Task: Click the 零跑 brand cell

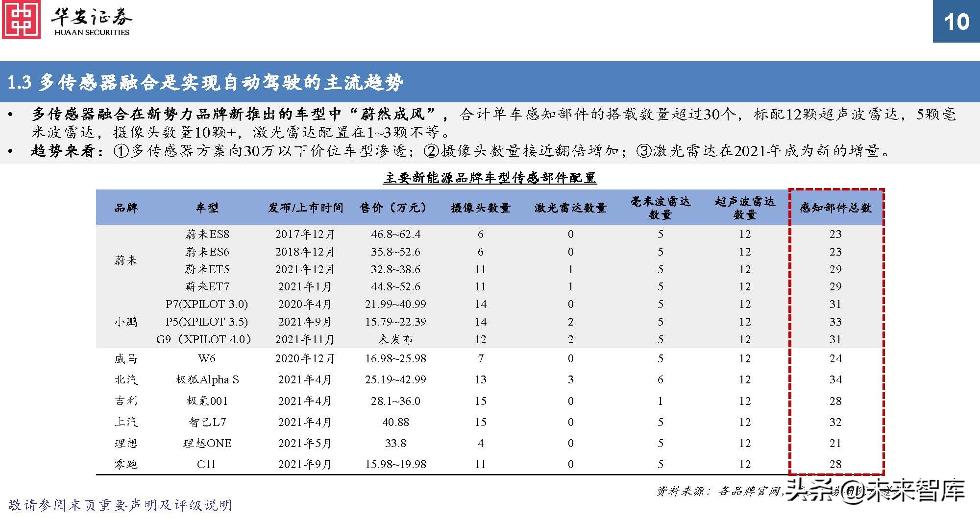Action: click(126, 464)
